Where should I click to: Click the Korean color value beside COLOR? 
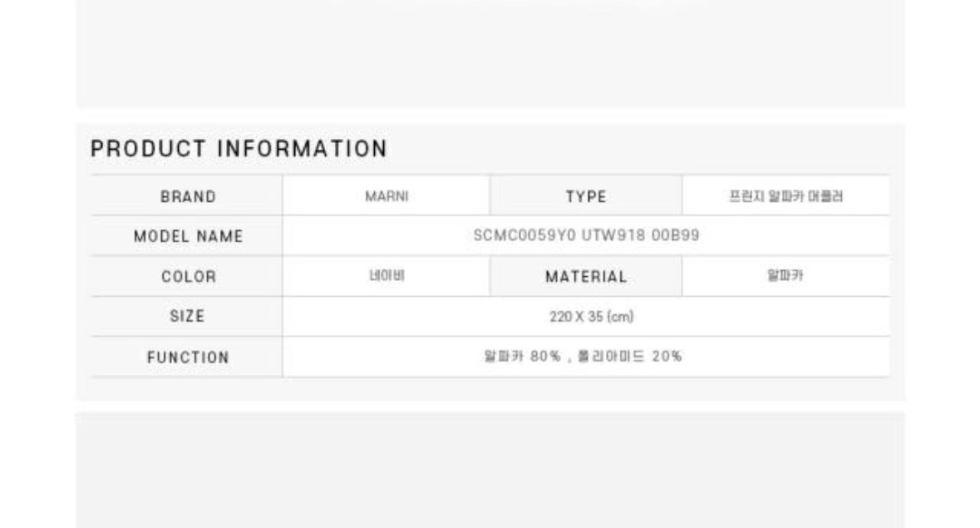point(387,275)
